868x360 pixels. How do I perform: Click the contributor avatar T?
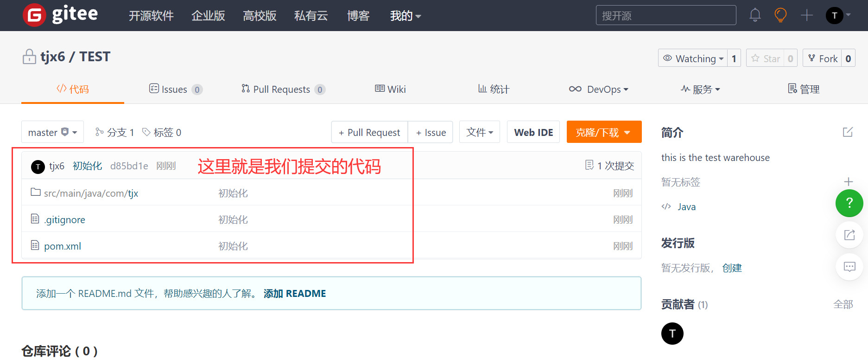672,333
